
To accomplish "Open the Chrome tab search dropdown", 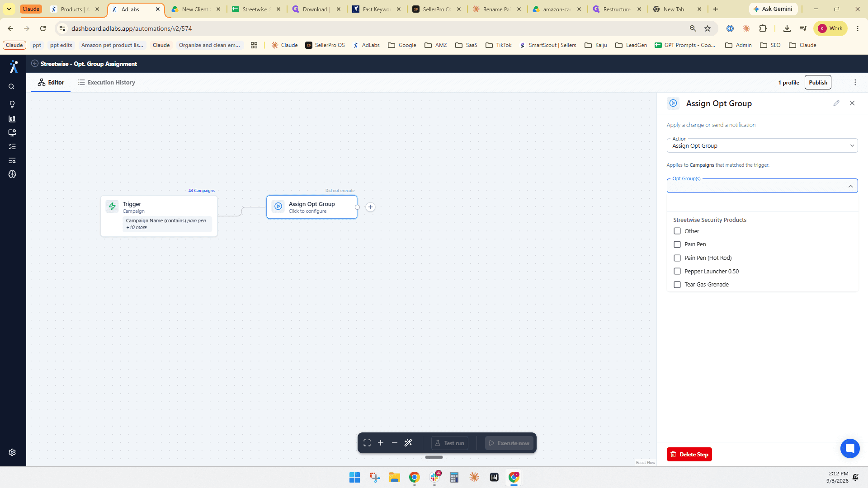I will point(9,9).
